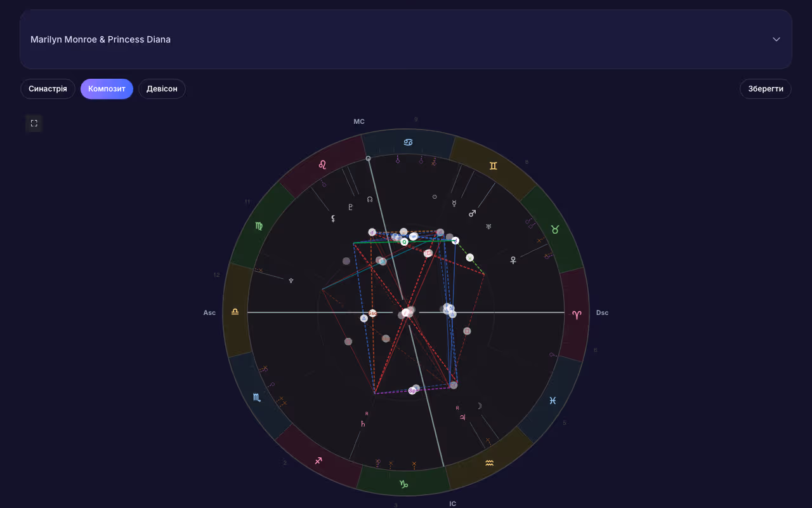
Task: Toggle fullscreen chart view icon
Action: pyautogui.click(x=34, y=123)
